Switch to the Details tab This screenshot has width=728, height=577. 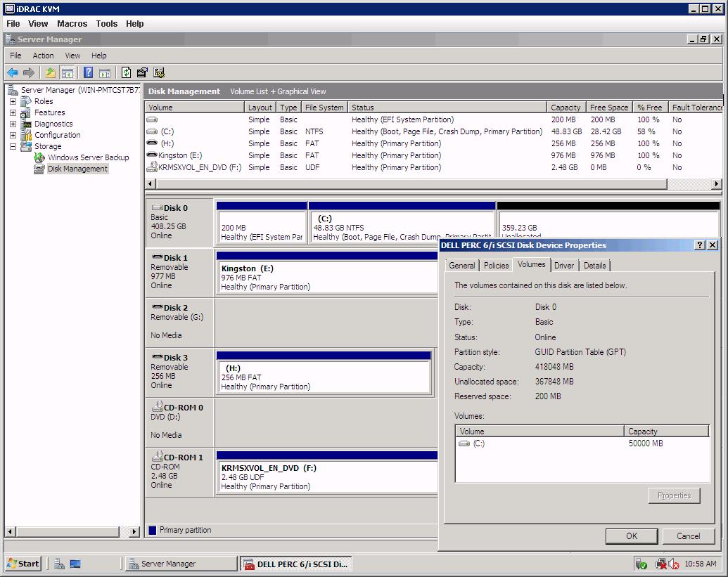tap(594, 266)
